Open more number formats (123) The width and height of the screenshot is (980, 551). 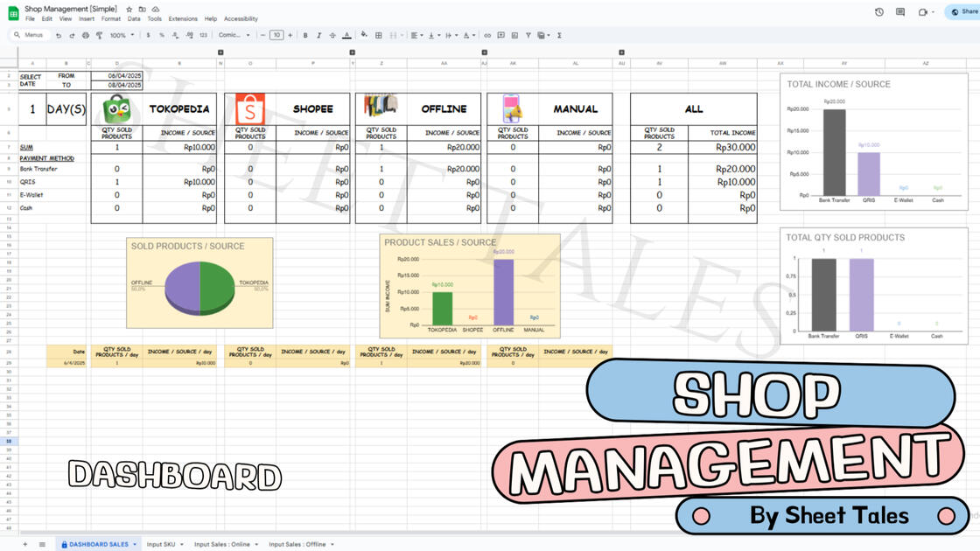click(203, 36)
